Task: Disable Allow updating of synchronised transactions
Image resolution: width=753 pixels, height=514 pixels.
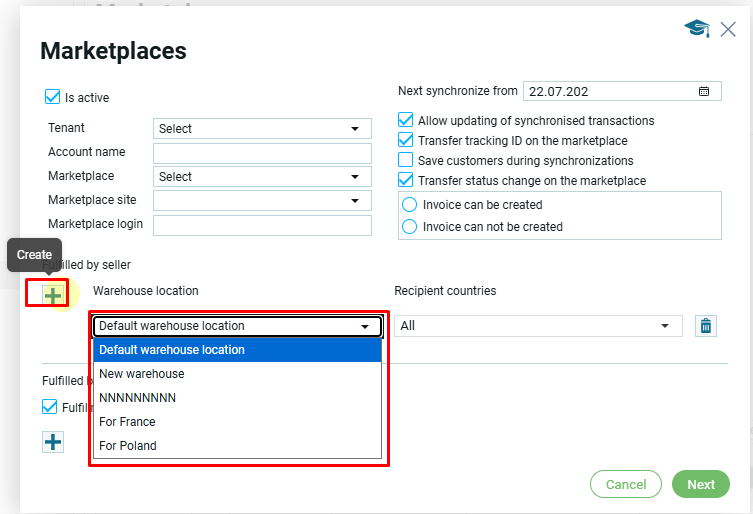Action: [x=406, y=120]
